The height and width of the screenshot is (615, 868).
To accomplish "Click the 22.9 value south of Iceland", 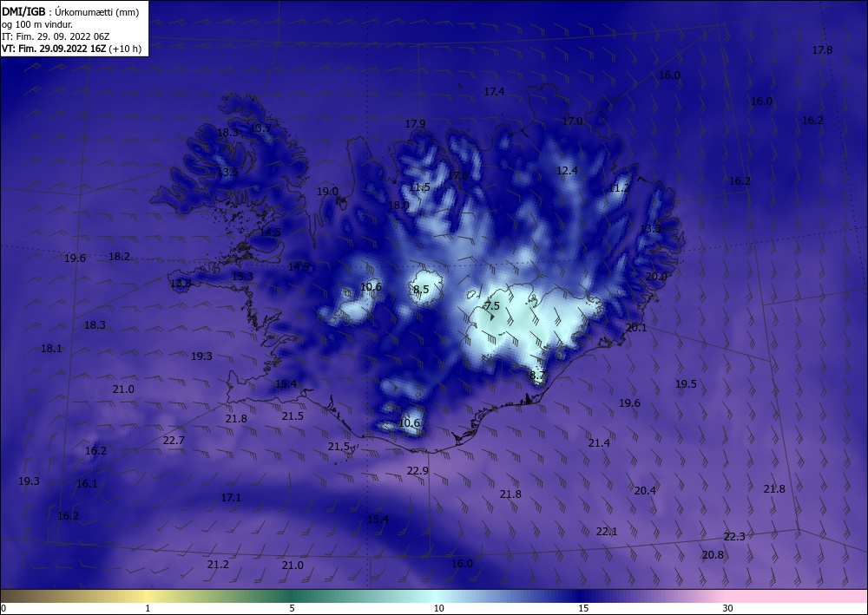I will (418, 471).
